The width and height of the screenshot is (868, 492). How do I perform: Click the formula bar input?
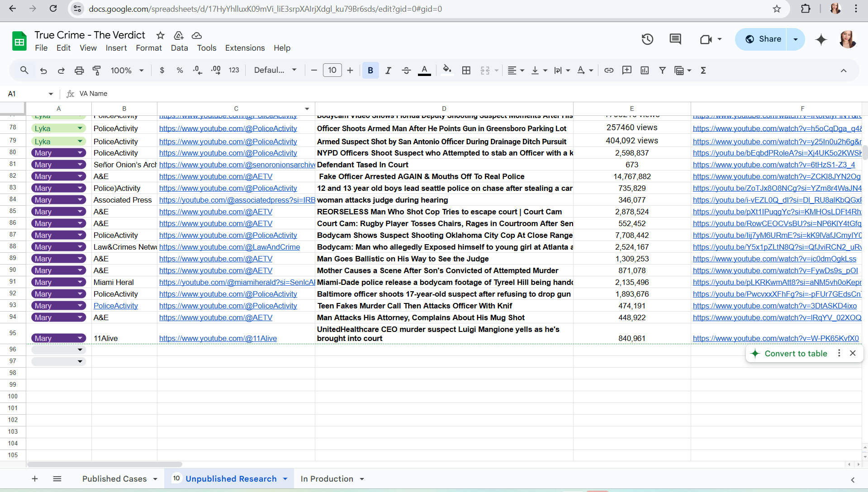(470, 94)
